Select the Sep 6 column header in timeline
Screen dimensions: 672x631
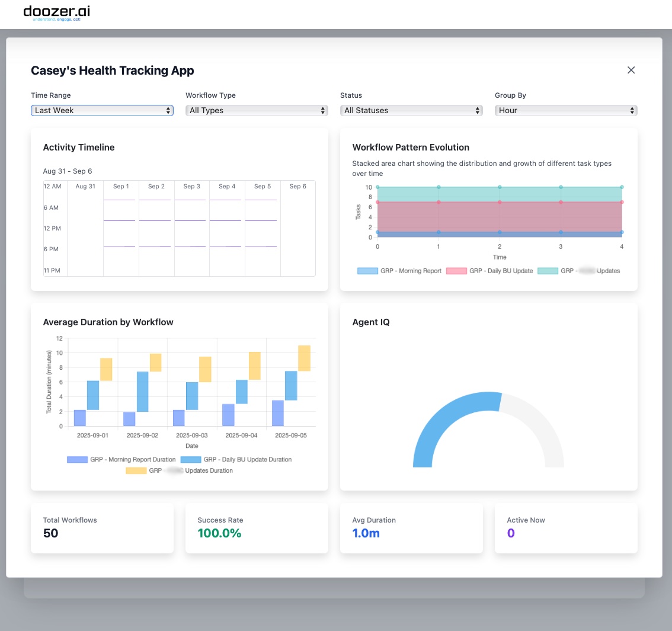click(x=298, y=187)
